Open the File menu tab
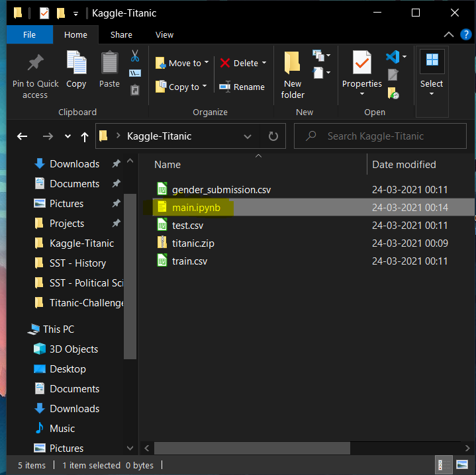Image resolution: width=476 pixels, height=475 pixels. pyautogui.click(x=29, y=34)
